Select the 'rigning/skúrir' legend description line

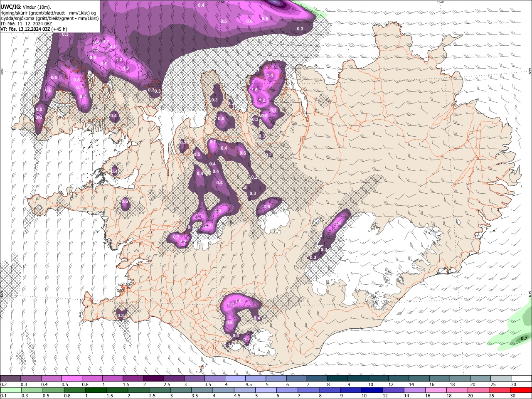click(x=48, y=12)
